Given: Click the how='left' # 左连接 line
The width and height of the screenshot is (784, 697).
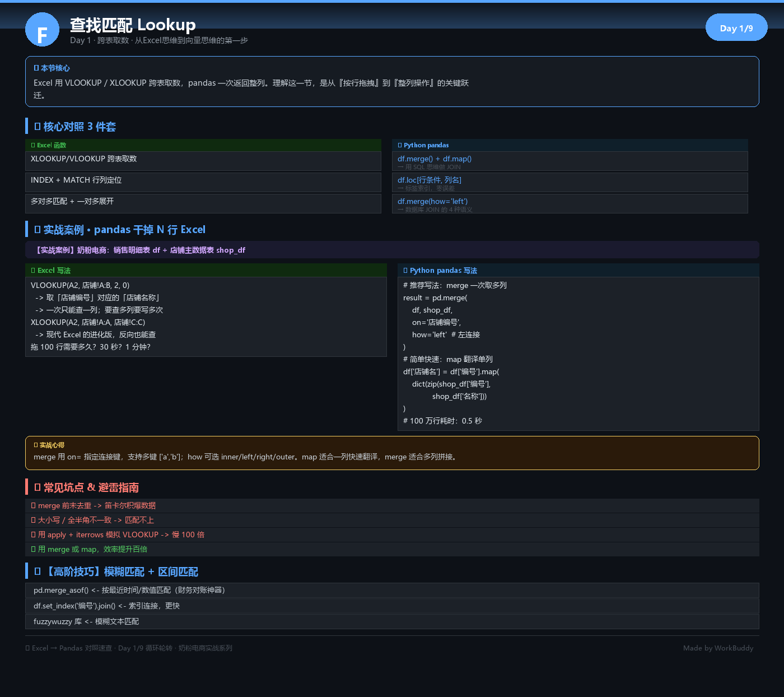Looking at the screenshot, I should (446, 334).
